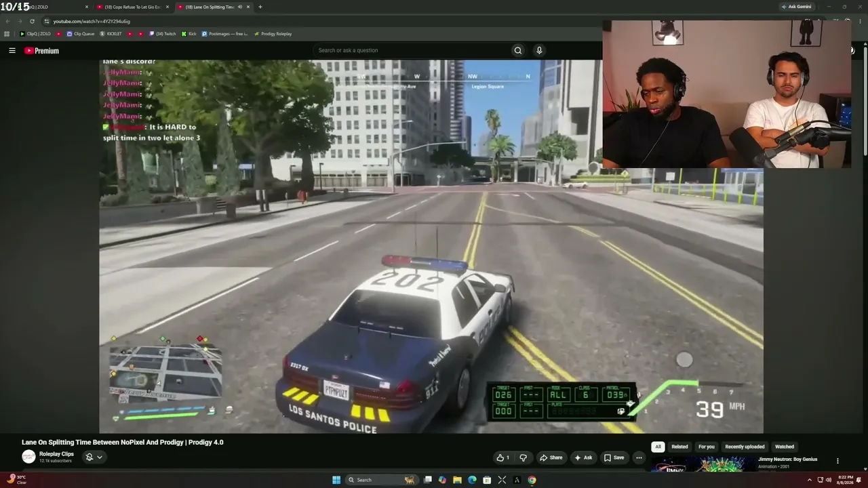Open the Windows Start menu
868x488 pixels.
tap(336, 480)
